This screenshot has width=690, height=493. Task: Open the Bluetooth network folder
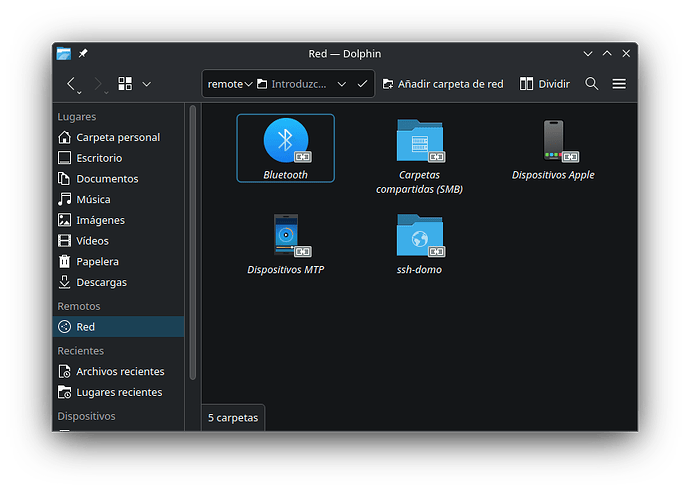click(286, 148)
